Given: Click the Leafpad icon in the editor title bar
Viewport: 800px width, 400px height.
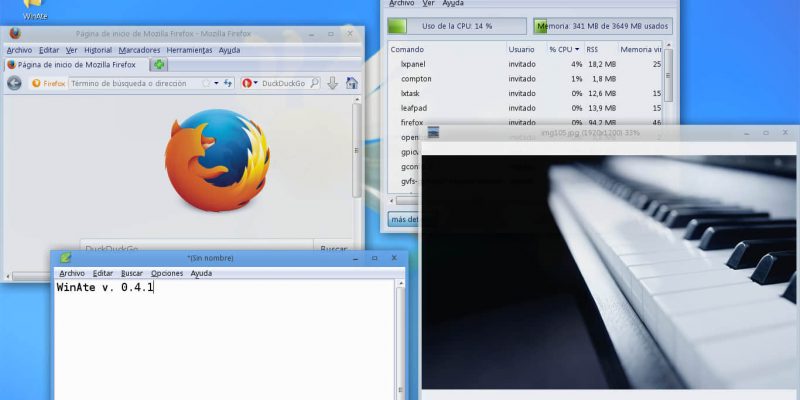Looking at the screenshot, I should tap(65, 258).
